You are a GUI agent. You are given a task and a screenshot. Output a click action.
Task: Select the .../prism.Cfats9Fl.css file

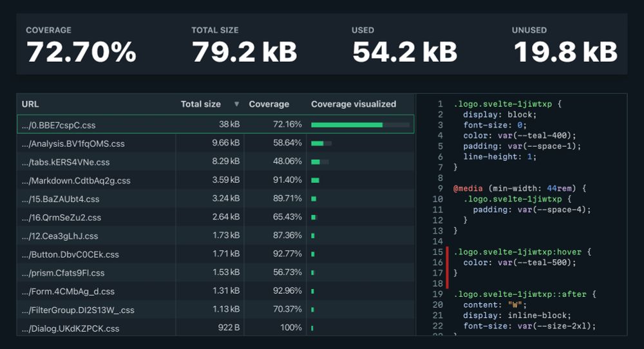(63, 273)
